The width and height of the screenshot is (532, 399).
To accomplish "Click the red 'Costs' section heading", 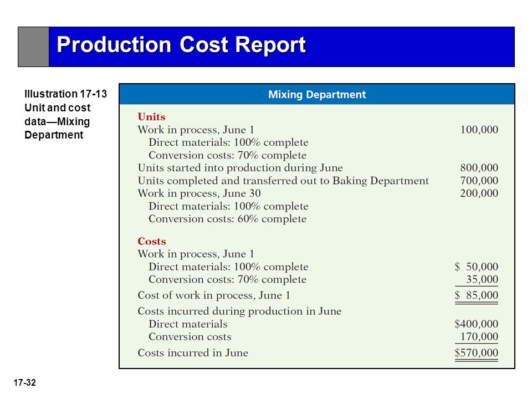I will click(x=152, y=241).
